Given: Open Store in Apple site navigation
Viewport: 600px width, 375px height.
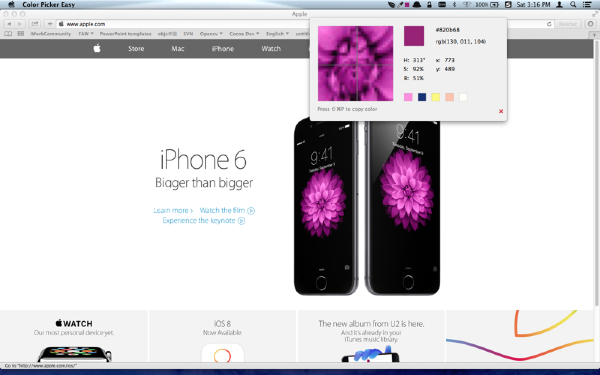Looking at the screenshot, I should tap(136, 49).
